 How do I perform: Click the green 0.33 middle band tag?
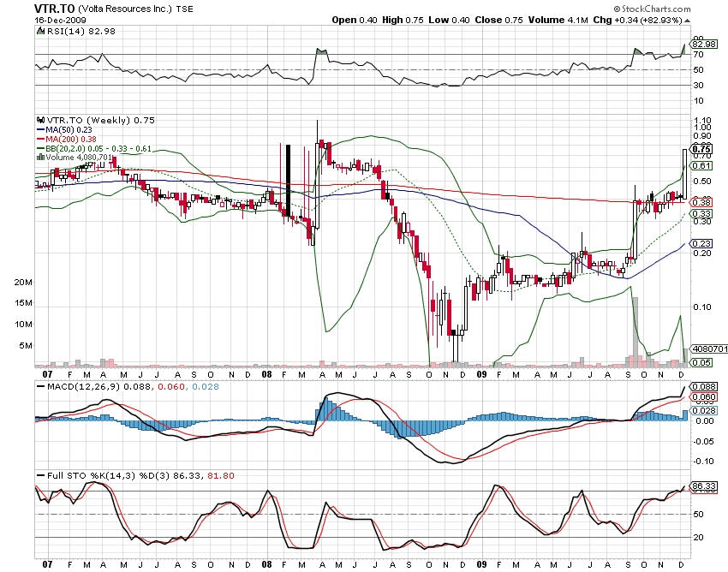tap(701, 213)
